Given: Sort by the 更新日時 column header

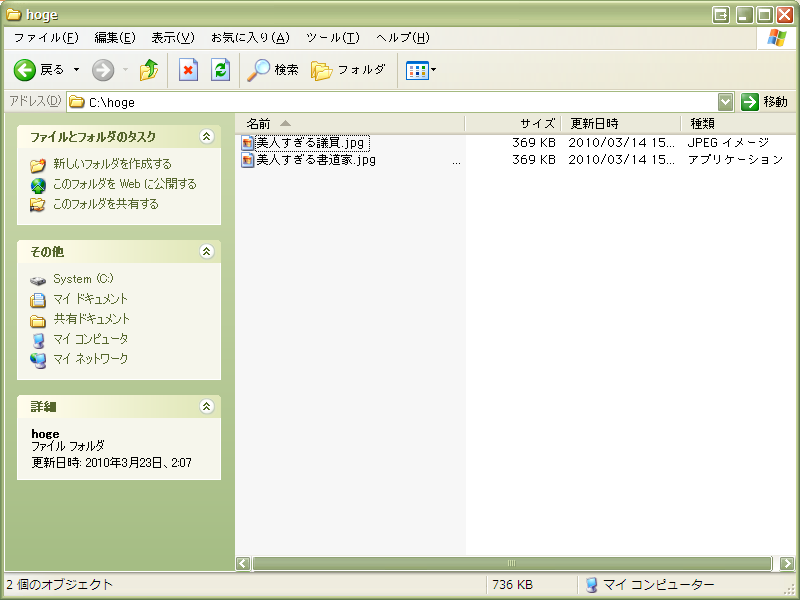Looking at the screenshot, I should click(621, 123).
